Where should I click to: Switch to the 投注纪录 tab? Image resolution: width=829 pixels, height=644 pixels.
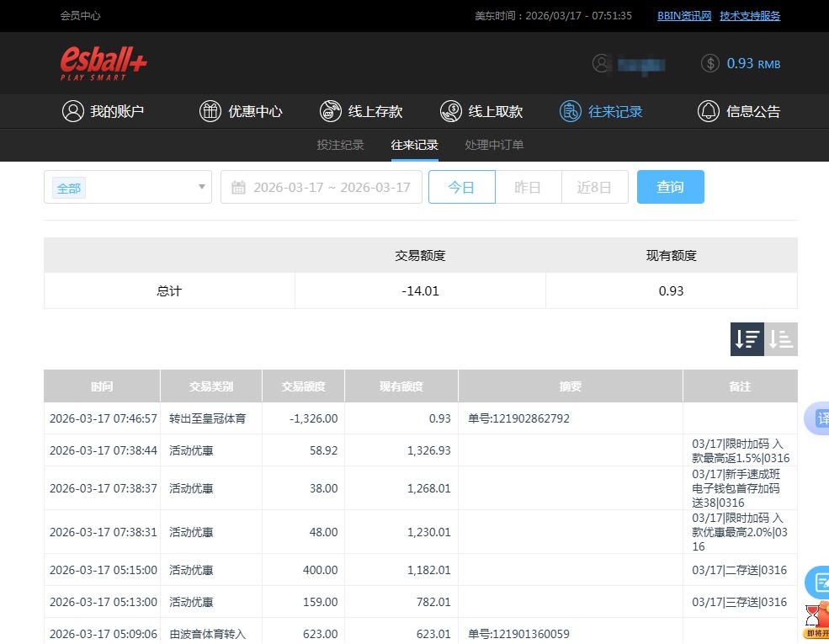coord(341,145)
